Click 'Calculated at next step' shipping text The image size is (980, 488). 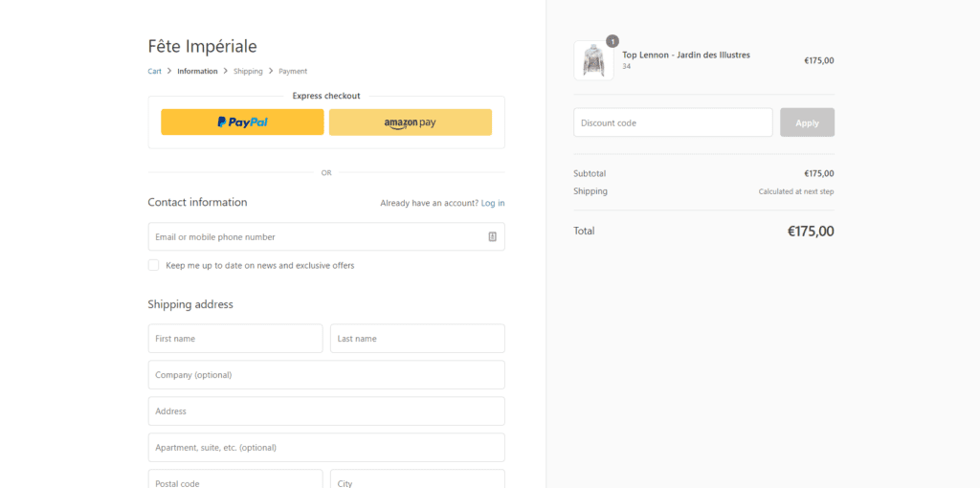(x=795, y=191)
